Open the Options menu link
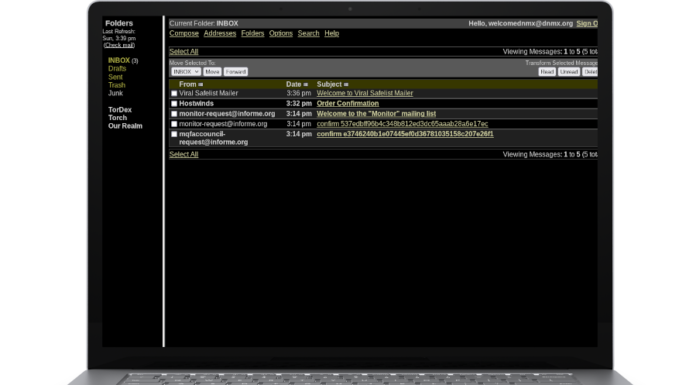The width and height of the screenshot is (696, 385). click(x=281, y=33)
